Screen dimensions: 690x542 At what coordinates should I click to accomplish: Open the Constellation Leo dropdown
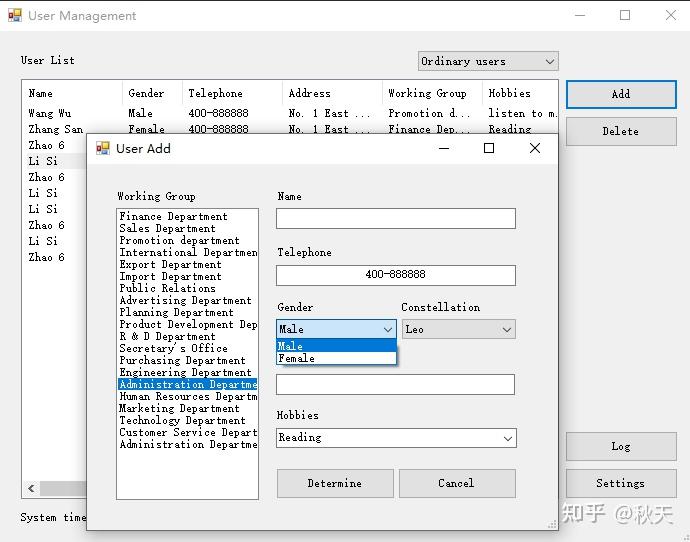458,330
